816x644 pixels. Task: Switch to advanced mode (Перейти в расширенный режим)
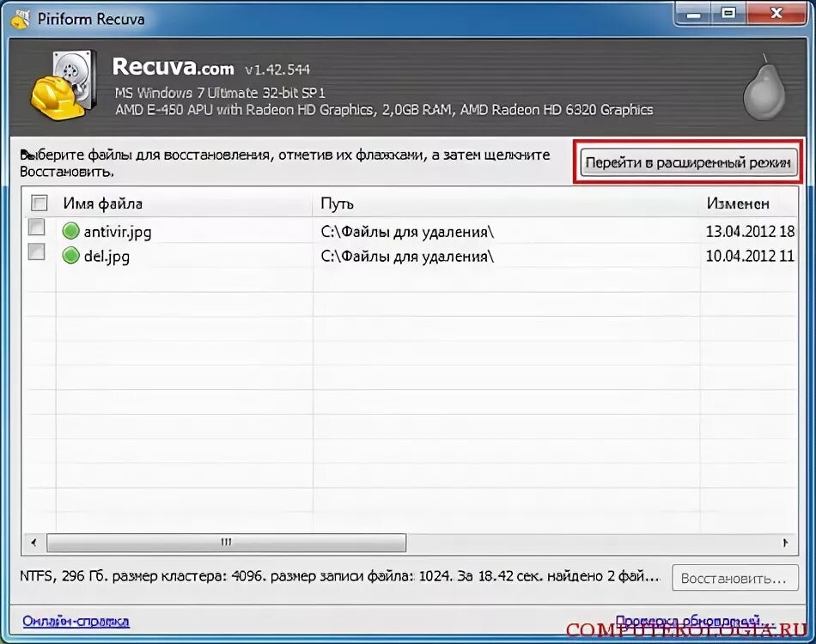point(688,163)
